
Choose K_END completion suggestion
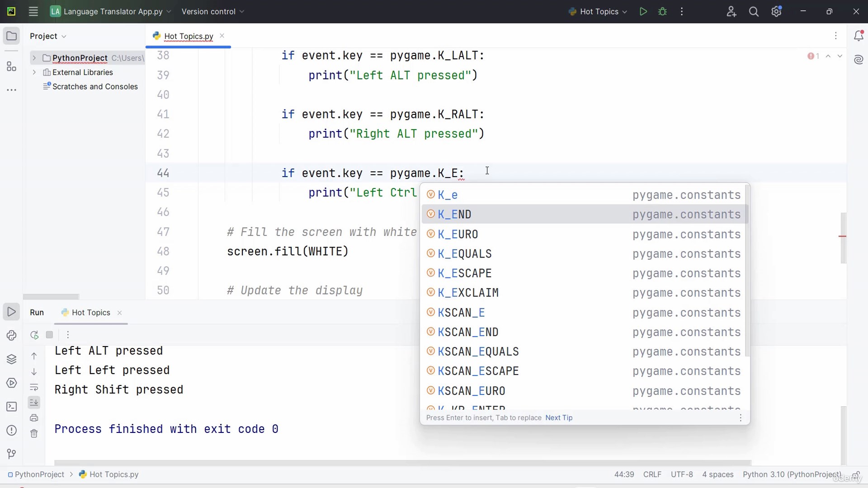(x=584, y=214)
